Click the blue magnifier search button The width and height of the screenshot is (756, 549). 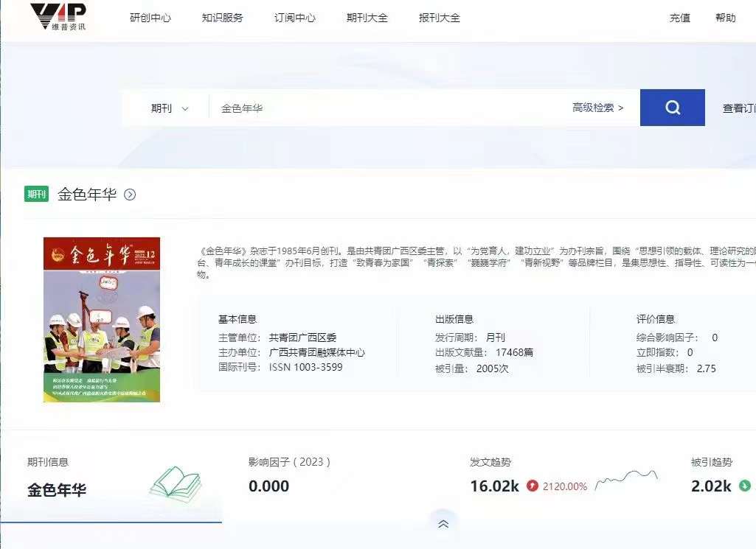click(x=672, y=108)
